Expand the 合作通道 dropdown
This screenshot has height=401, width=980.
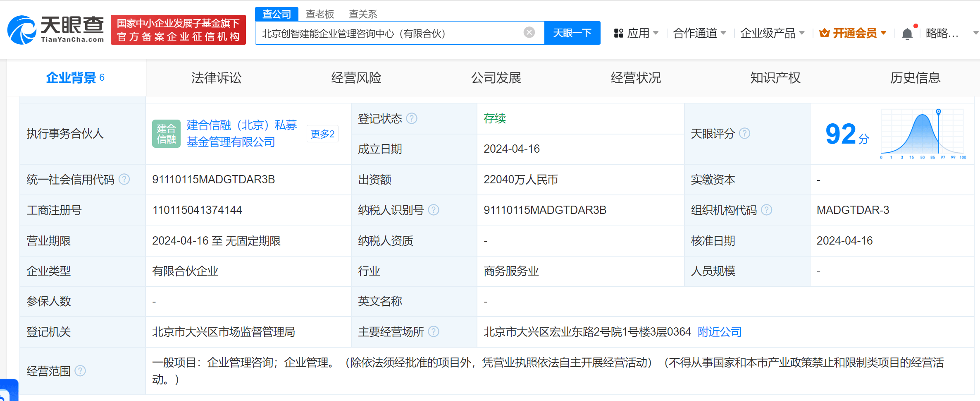tap(699, 33)
